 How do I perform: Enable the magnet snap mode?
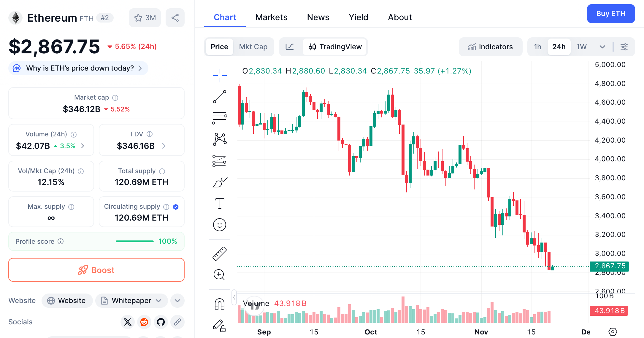220,303
